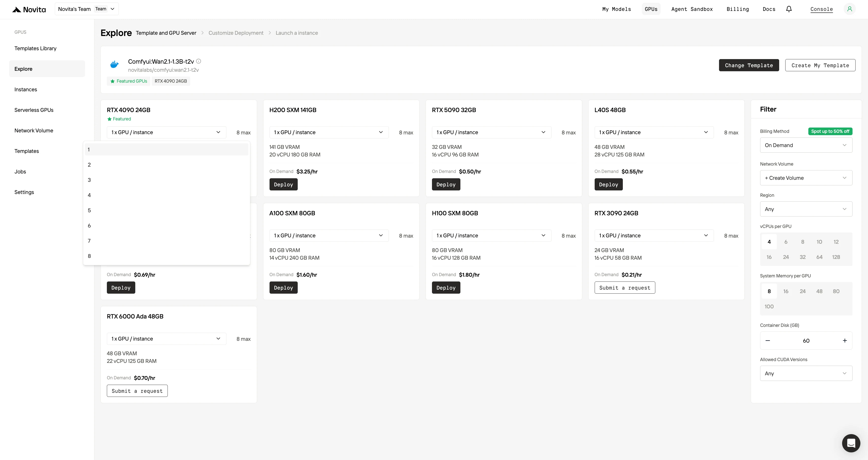This screenshot has height=460, width=868.
Task: Set vCPUs per GPU to 12
Action: [x=836, y=242]
